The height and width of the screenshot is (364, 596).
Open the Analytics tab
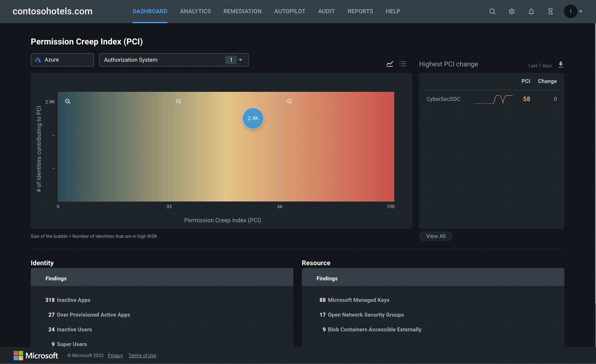(195, 11)
